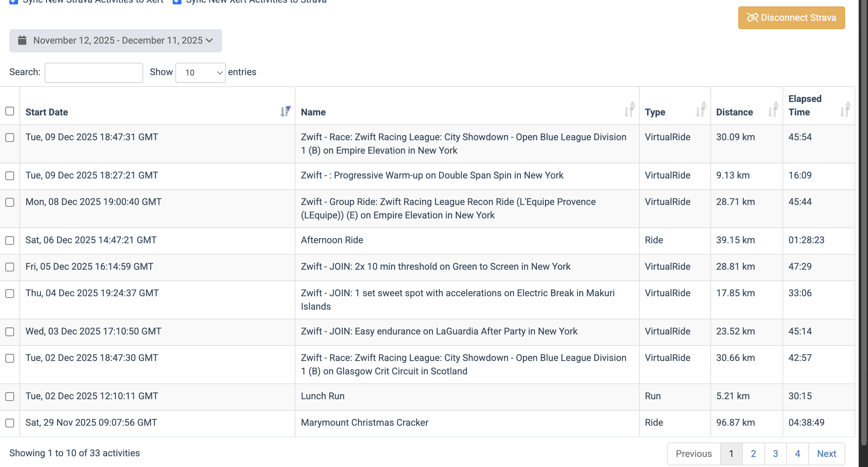This screenshot has width=868, height=467.
Task: Sort by Elapsed Time arrows icon
Action: pyautogui.click(x=845, y=110)
